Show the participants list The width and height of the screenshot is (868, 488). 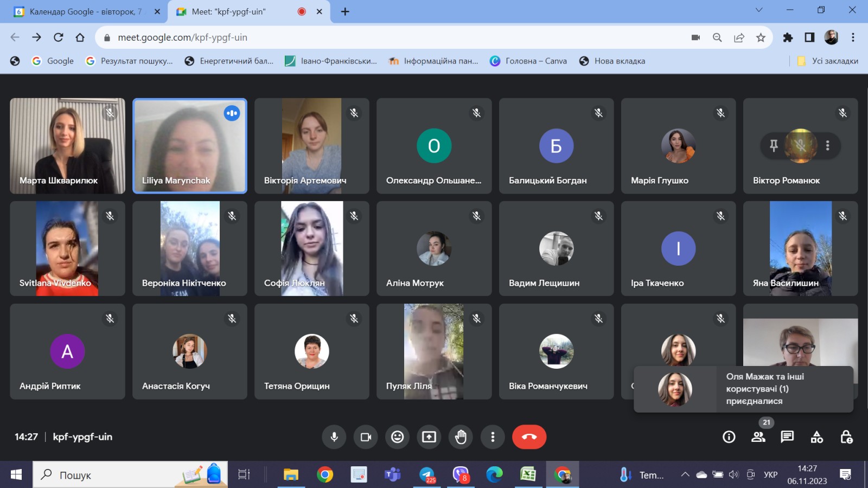click(x=758, y=437)
